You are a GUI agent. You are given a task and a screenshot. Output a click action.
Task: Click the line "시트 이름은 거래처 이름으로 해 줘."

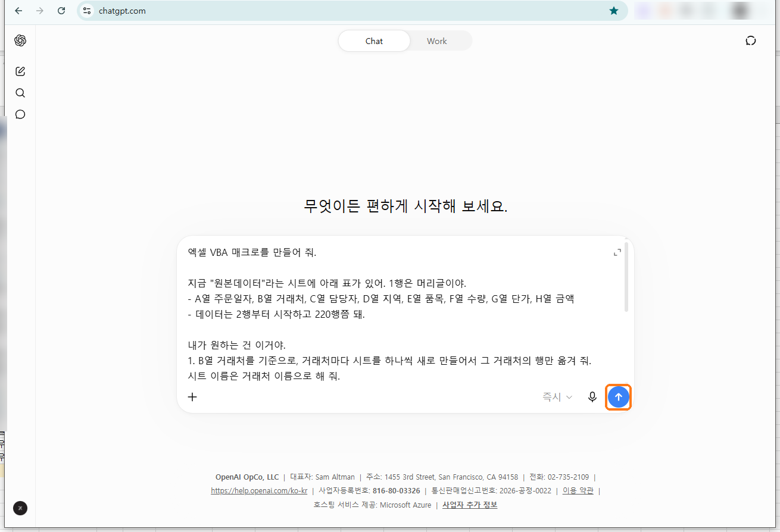(x=264, y=376)
